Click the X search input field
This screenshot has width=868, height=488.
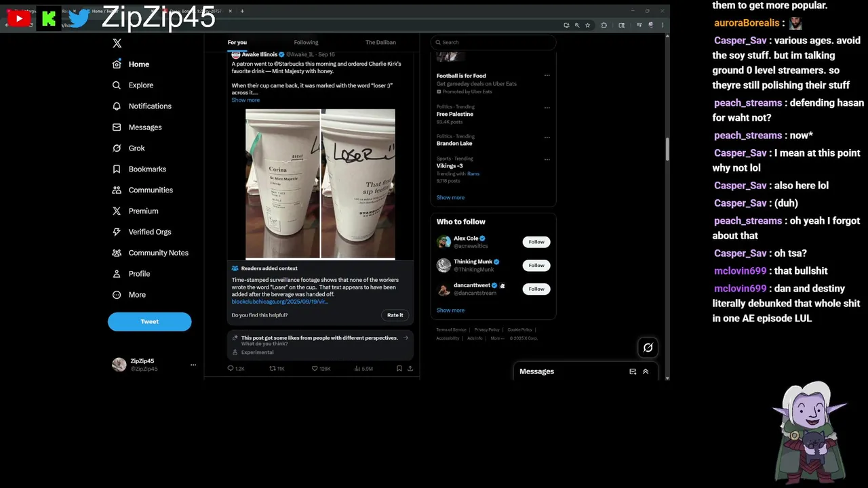click(x=494, y=42)
